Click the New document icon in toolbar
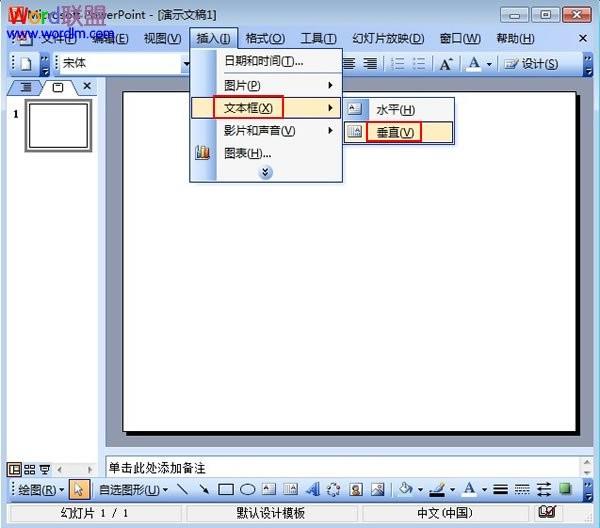Viewport: 600px width, 528px height. 25,64
